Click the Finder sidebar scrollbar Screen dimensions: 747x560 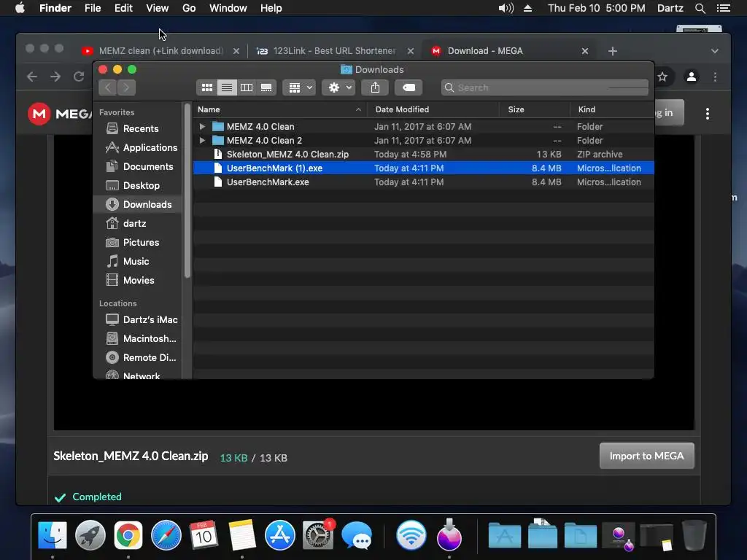tap(187, 190)
